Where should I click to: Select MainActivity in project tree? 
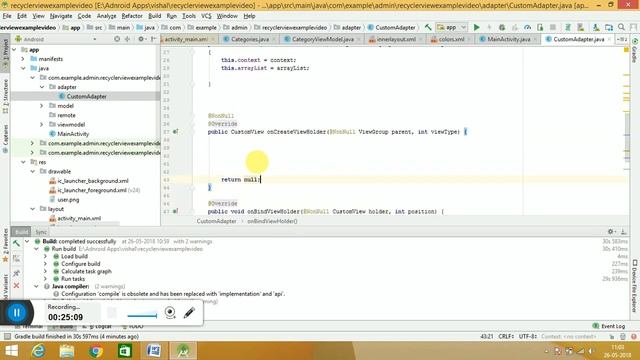[73, 134]
